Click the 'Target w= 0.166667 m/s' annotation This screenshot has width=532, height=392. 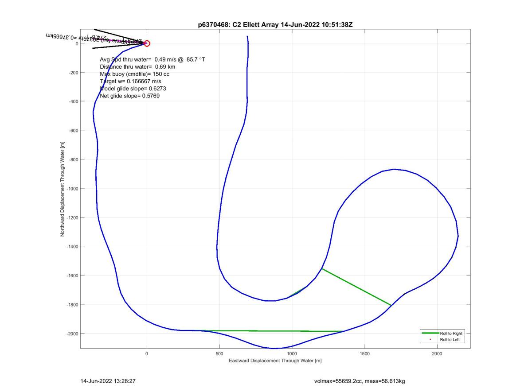coord(130,81)
